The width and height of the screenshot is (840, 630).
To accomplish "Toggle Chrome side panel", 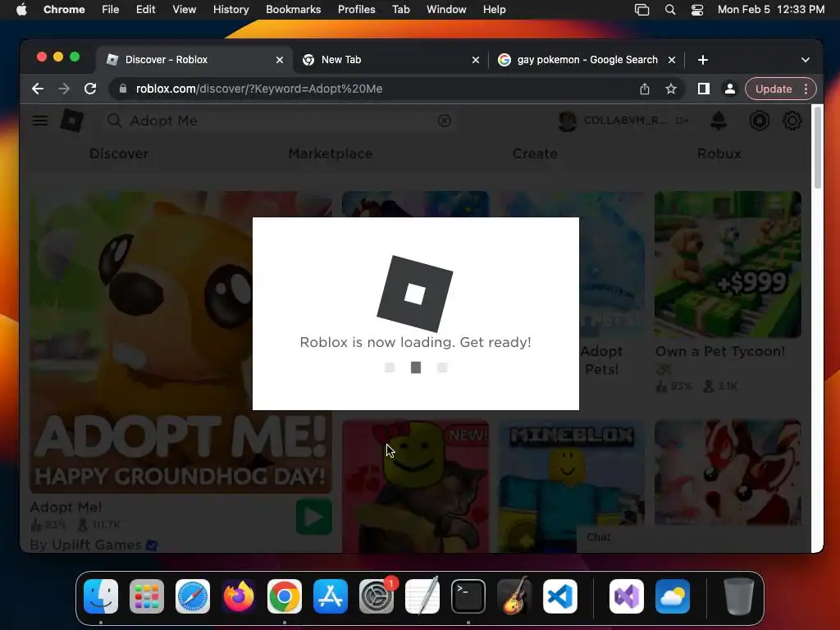I will [703, 89].
